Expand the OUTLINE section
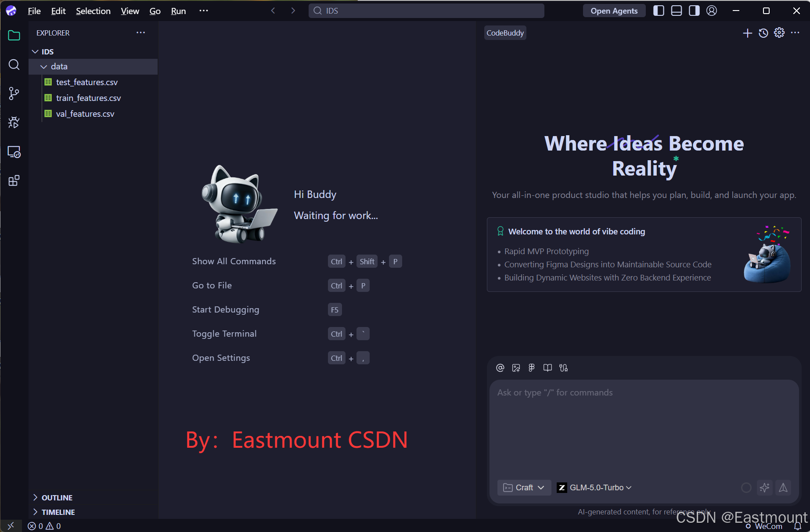The image size is (810, 532). [x=93, y=498]
